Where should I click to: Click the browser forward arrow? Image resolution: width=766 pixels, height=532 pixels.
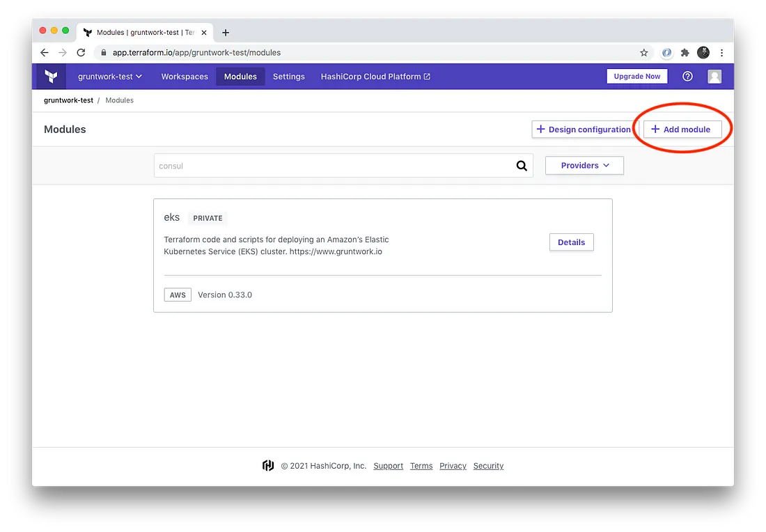click(63, 52)
